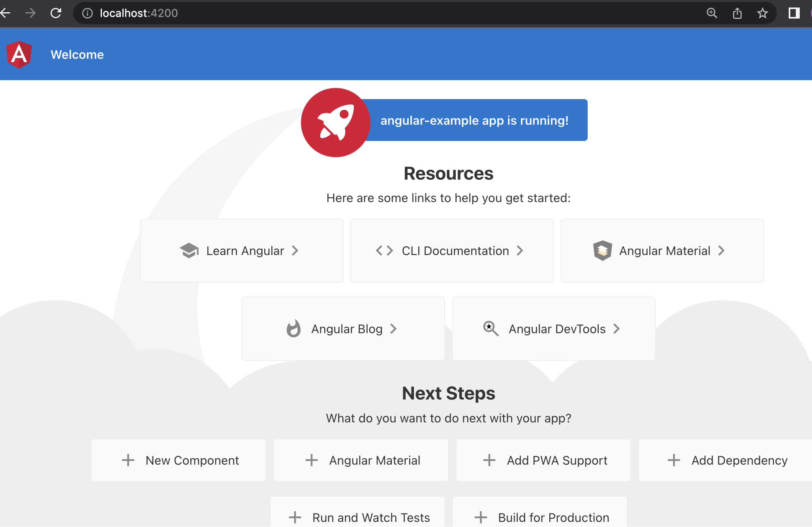Expand the Learn Angular card chevron
Screen dimensions: 812x527
295,250
